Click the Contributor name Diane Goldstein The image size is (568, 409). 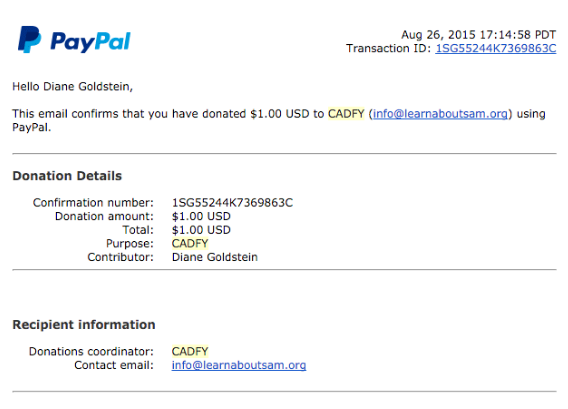(x=215, y=257)
